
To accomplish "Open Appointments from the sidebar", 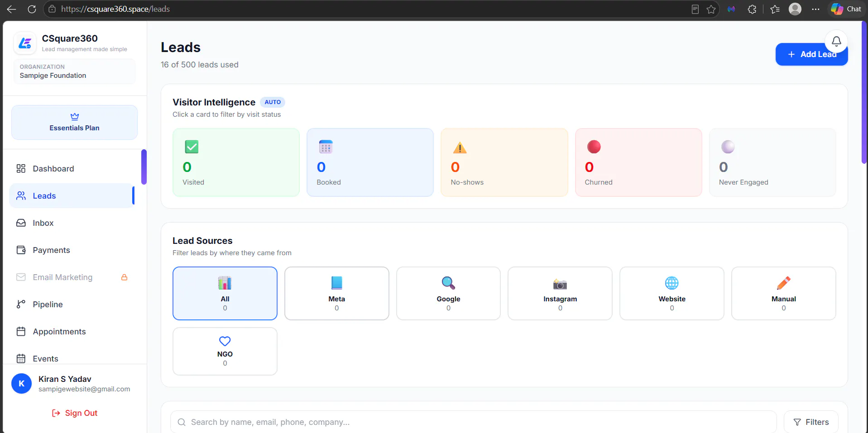I will coord(72,332).
